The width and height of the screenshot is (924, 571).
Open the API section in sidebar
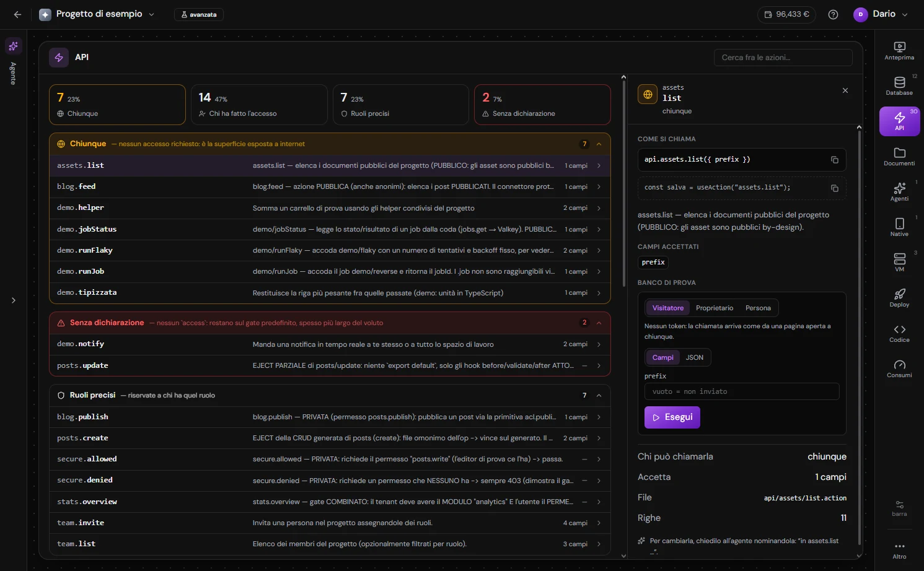[x=899, y=121]
